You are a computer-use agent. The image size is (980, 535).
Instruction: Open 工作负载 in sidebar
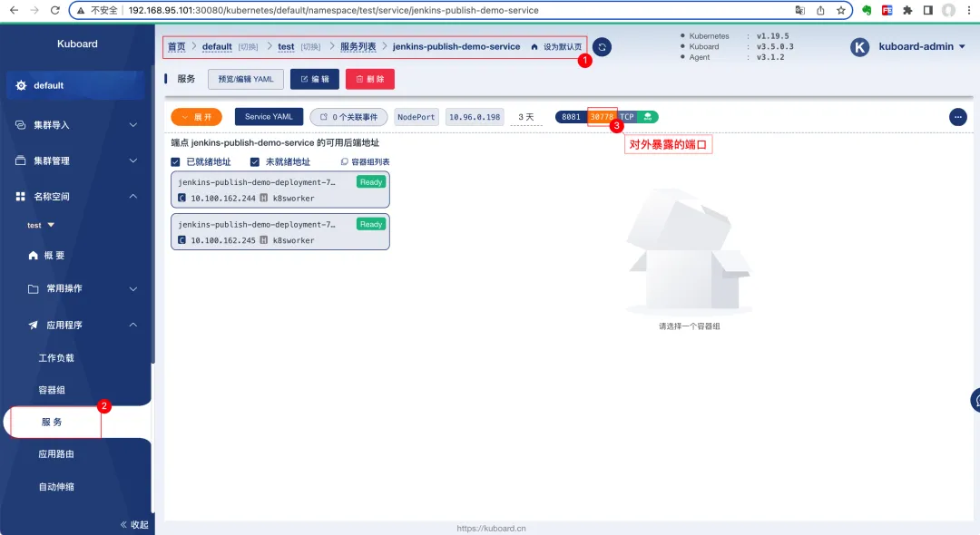56,357
